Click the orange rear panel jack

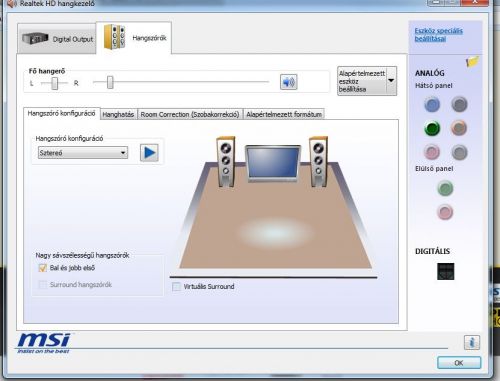[x=459, y=128]
